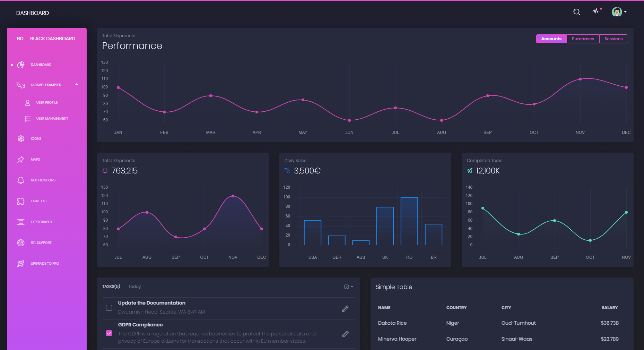644x350 pixels.
Task: Click the NOV data point on Performance chart
Action: (580, 79)
